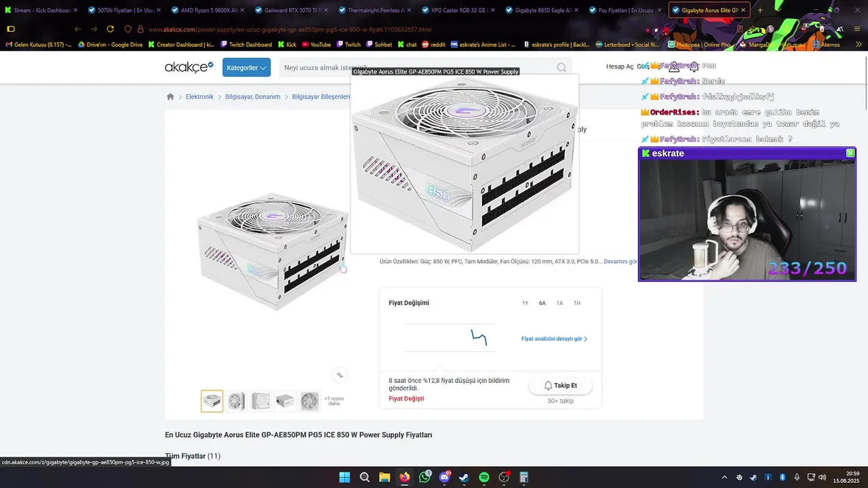Click the browser back arrow
This screenshot has height=488, width=868.
coord(77,29)
